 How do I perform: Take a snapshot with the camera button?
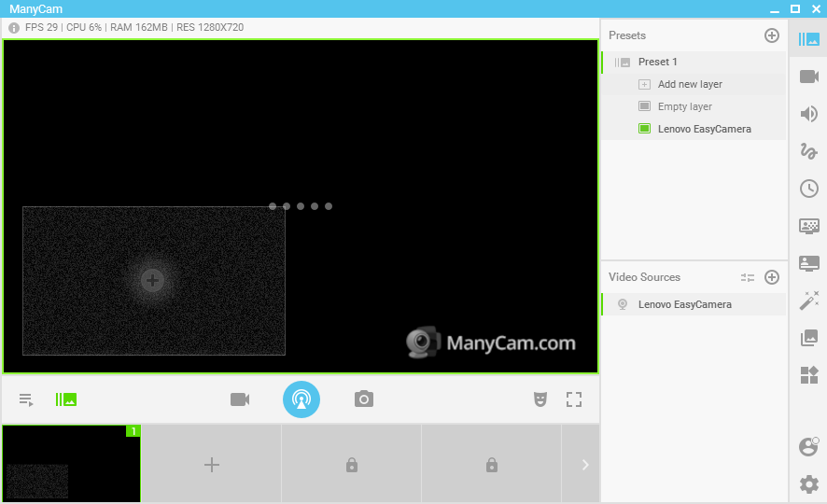pos(364,399)
